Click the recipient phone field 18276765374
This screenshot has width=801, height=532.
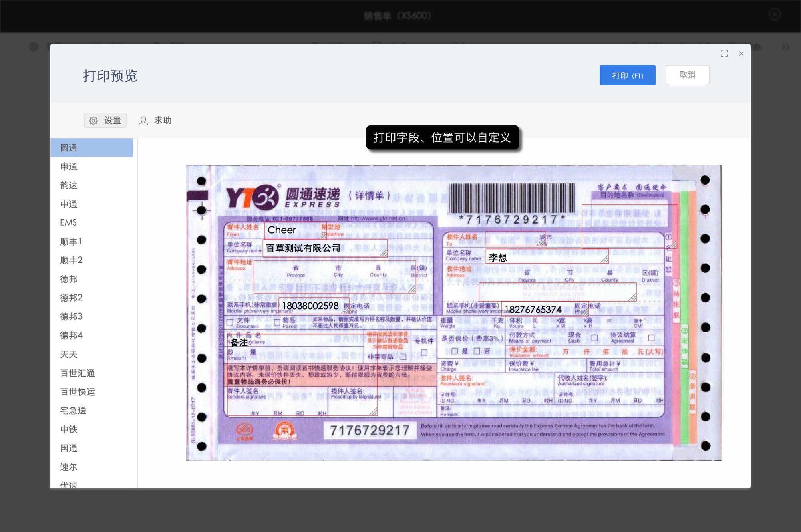click(x=545, y=309)
